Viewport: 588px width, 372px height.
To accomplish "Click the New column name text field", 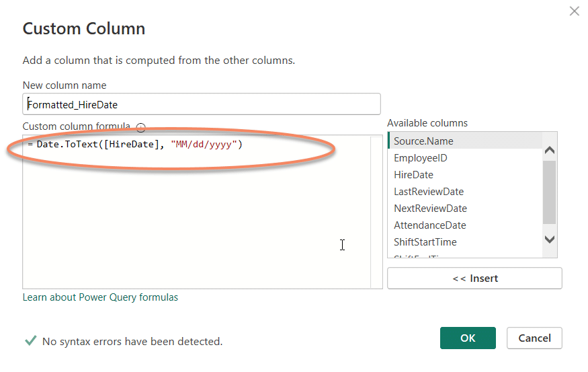I will coord(202,104).
